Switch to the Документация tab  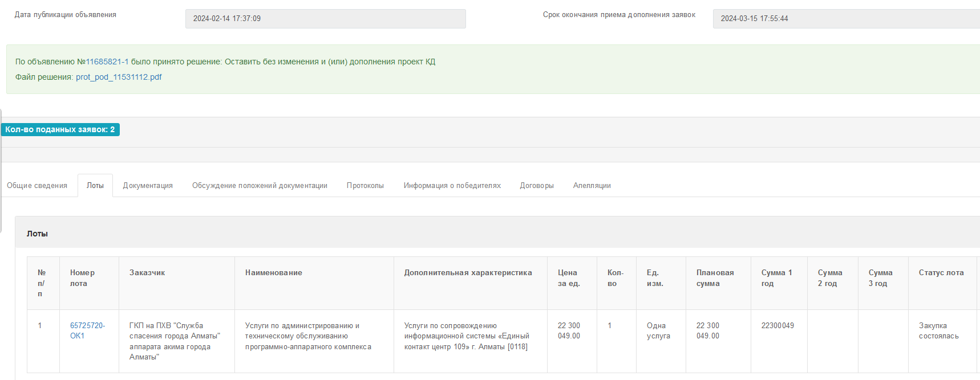tap(148, 186)
